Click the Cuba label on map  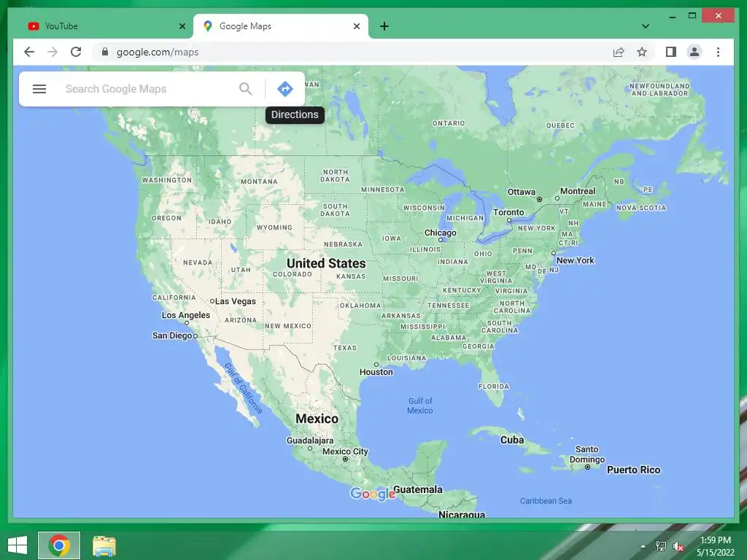tap(511, 440)
